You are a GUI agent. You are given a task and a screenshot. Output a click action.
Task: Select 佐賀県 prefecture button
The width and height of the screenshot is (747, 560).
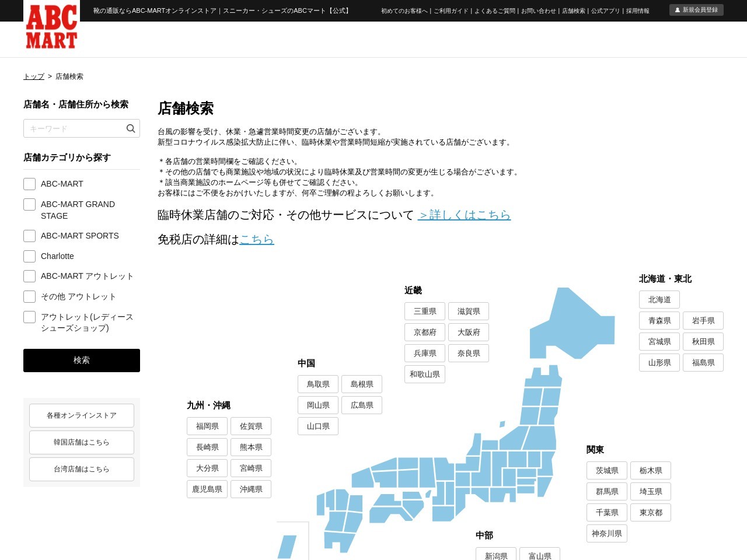(x=251, y=426)
